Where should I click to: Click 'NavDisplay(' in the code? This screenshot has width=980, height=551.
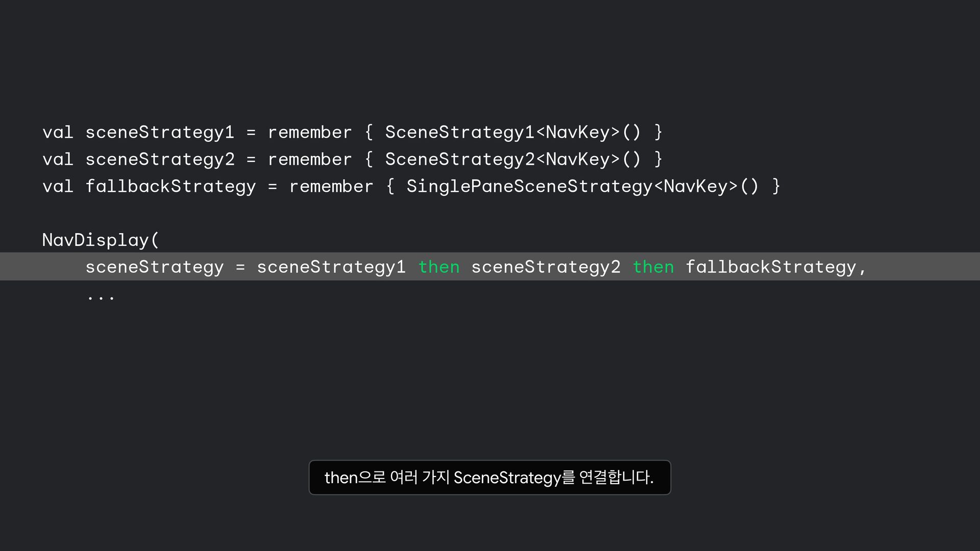[x=101, y=240]
